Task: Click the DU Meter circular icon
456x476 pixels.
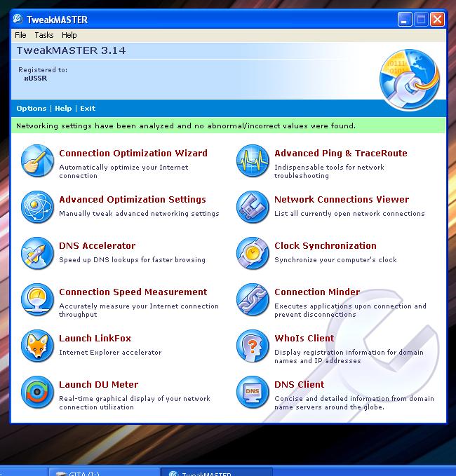Action: pyautogui.click(x=37, y=392)
